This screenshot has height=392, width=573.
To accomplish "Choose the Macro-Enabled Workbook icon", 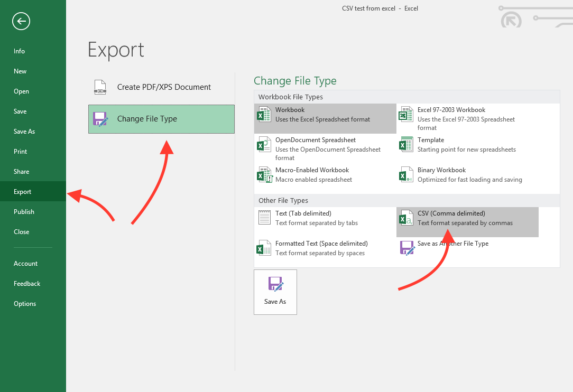I will pos(264,174).
